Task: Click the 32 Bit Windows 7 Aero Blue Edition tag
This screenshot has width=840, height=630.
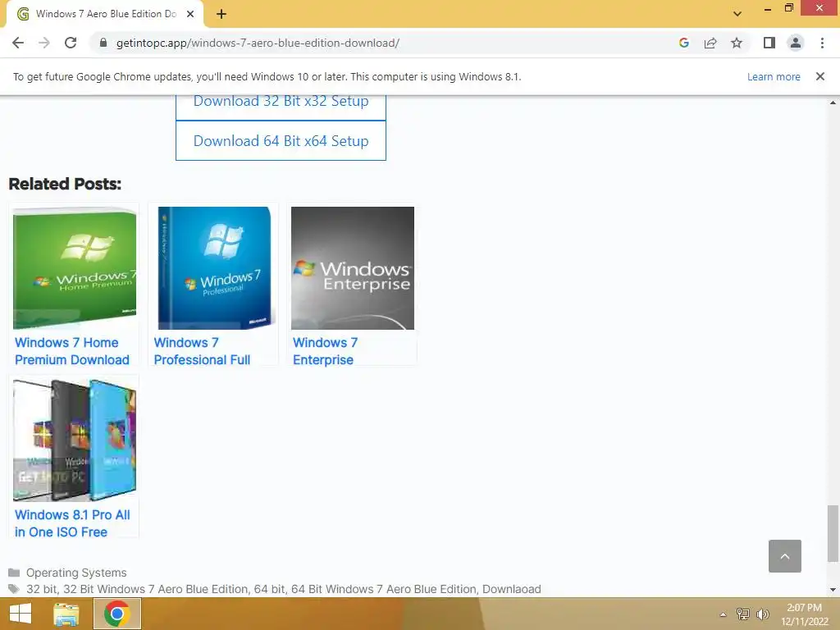Action: 155,589
